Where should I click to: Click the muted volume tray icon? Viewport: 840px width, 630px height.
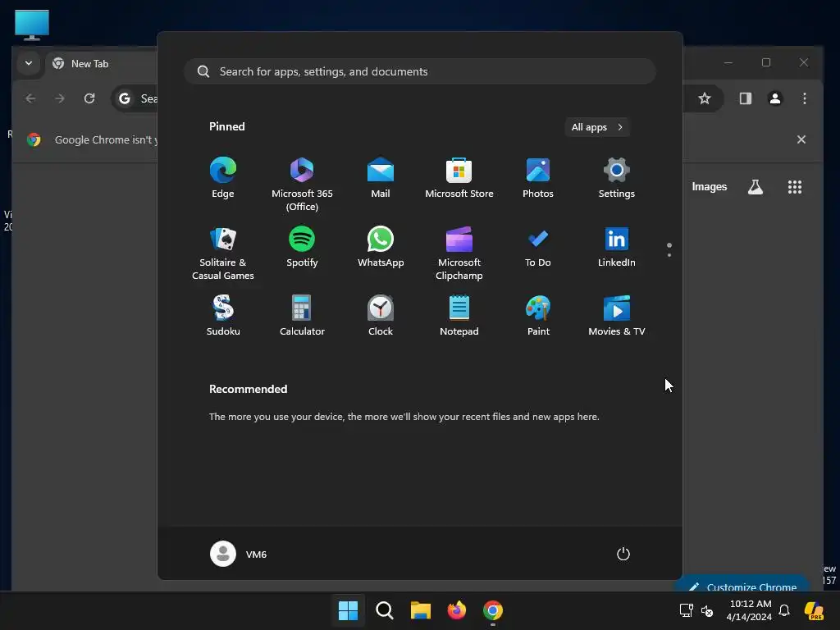(707, 610)
